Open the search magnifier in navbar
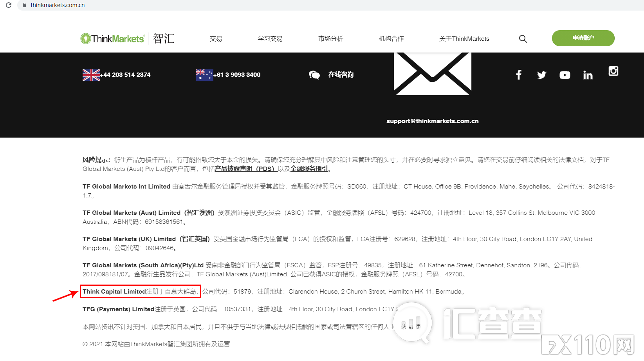The image size is (644, 361). (523, 38)
